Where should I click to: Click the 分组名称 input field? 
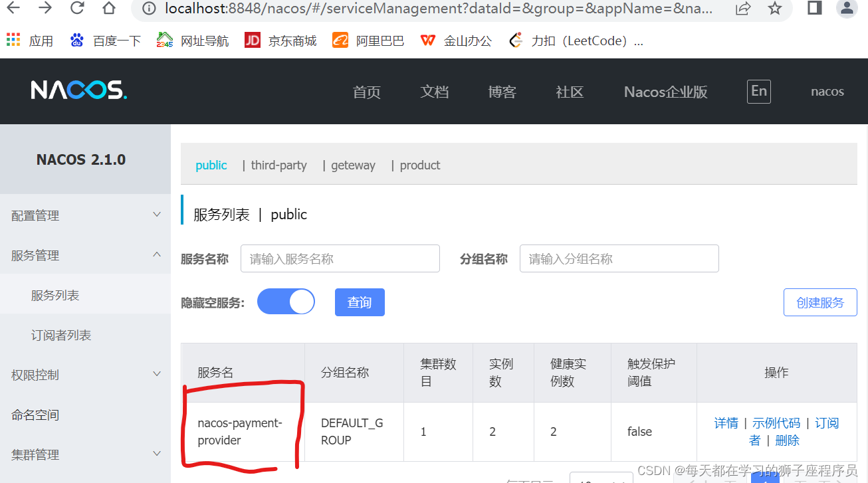coord(619,258)
